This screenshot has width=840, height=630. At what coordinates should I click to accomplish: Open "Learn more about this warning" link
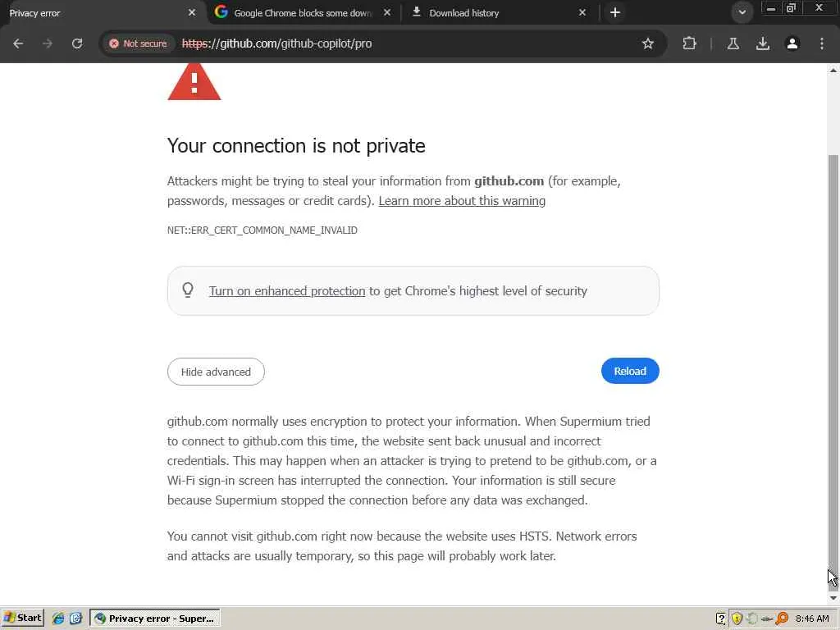462,201
